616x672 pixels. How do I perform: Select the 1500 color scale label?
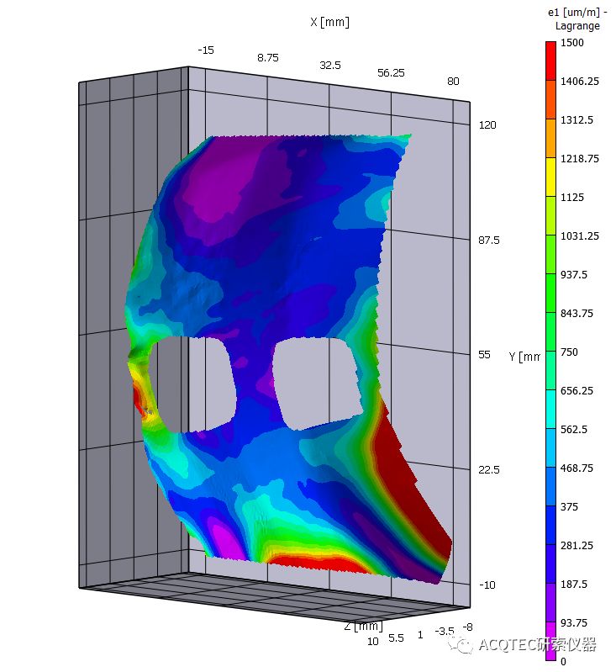click(x=571, y=43)
